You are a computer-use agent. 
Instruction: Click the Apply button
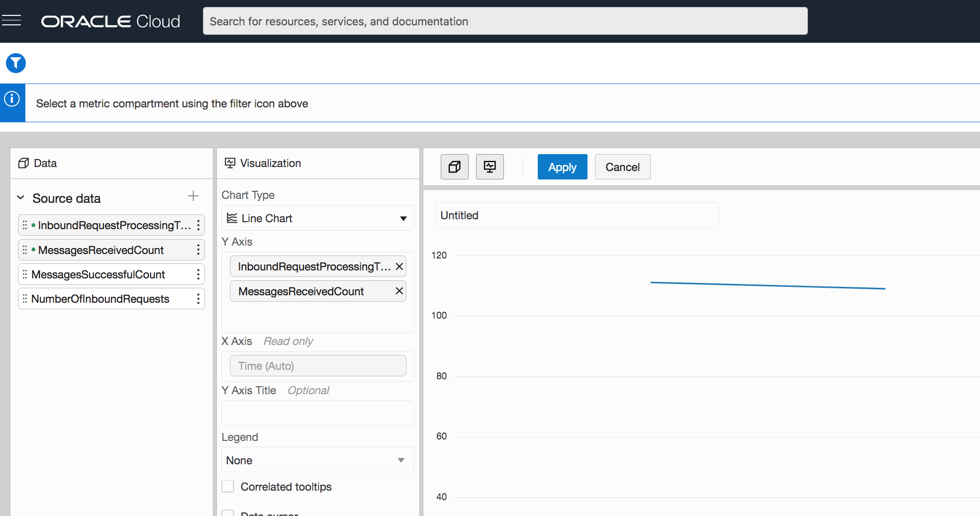click(562, 167)
